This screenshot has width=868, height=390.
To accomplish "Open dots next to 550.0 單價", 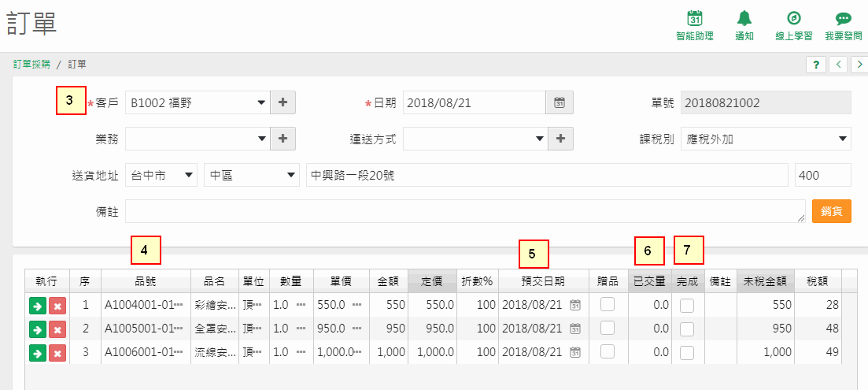I will [357, 305].
